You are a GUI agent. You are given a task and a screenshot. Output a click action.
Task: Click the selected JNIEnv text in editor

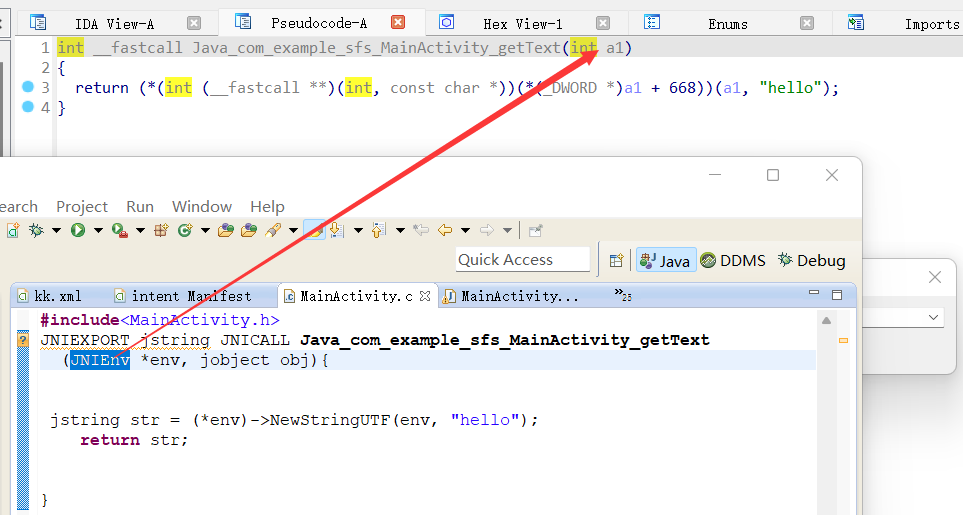[x=100, y=360]
